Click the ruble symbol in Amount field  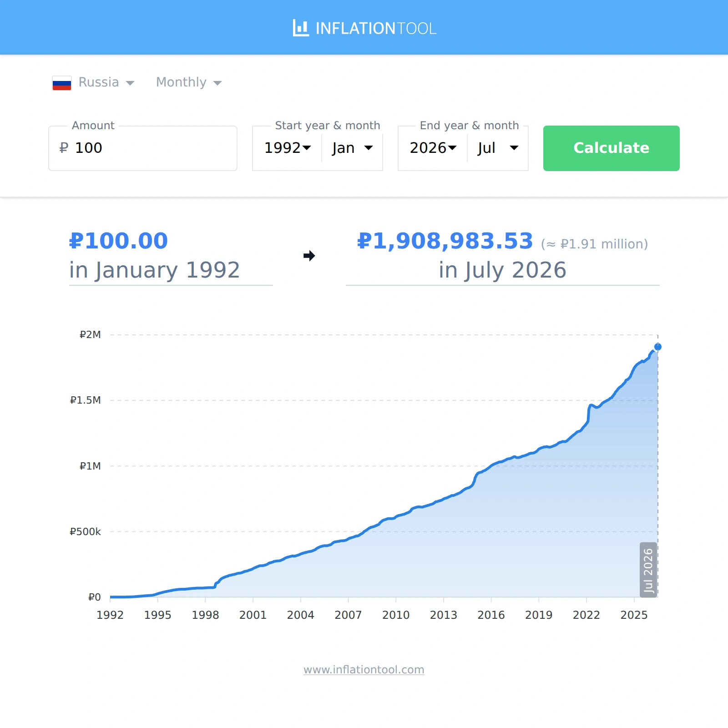click(64, 148)
